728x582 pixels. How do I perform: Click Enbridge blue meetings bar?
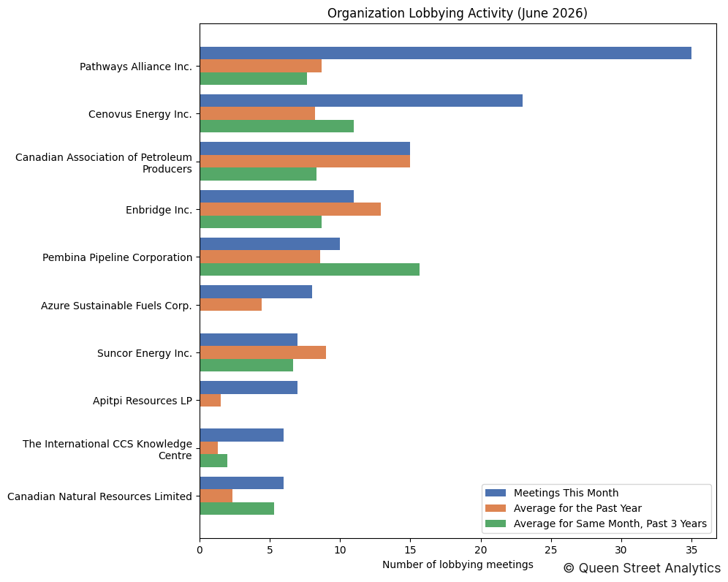277,197
